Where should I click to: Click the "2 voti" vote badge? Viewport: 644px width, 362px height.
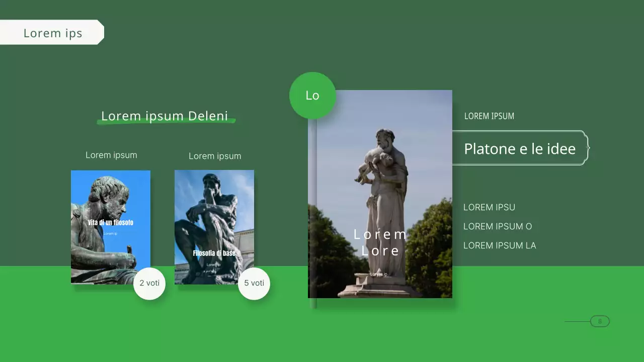point(149,284)
